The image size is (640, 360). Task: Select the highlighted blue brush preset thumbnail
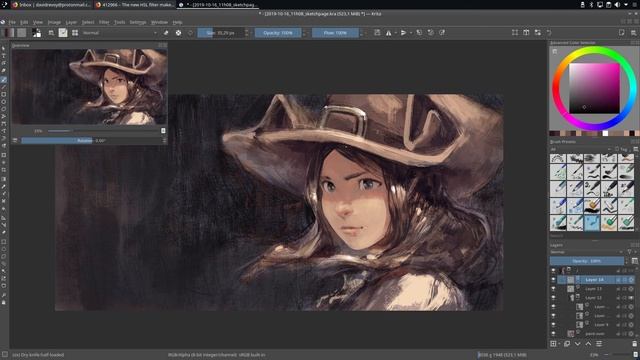(x=592, y=223)
